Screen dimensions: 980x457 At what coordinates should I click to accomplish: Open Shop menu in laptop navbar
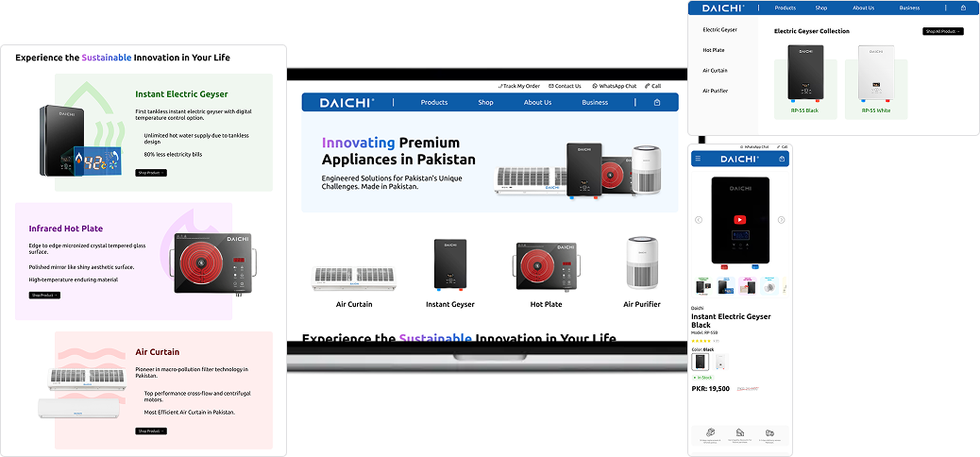pos(485,103)
